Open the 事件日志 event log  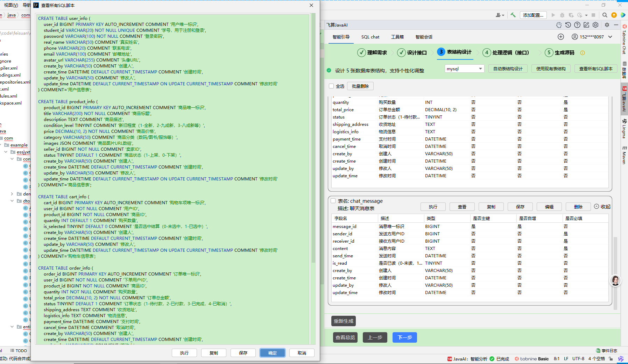tap(606, 351)
